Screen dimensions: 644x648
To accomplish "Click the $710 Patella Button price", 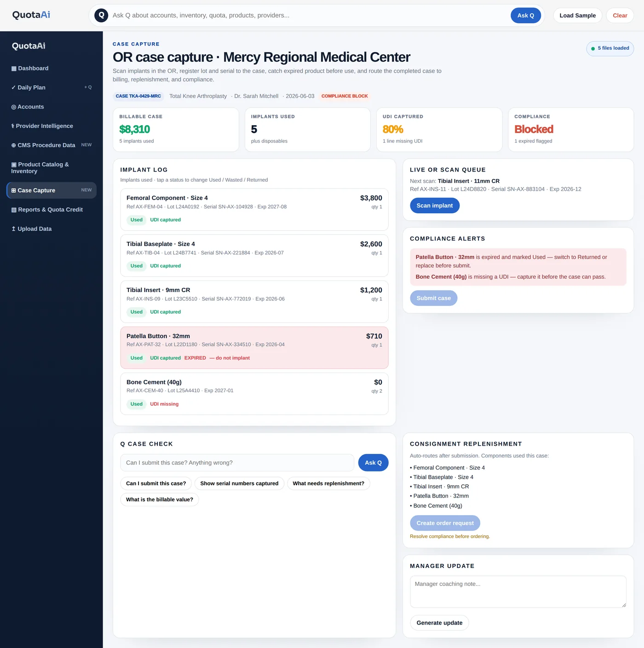I will coord(374,336).
